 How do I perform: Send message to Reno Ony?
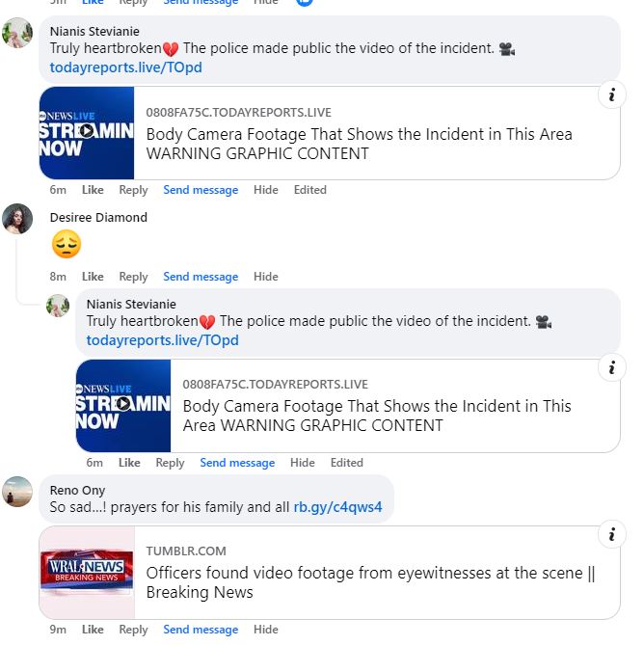pos(201,630)
